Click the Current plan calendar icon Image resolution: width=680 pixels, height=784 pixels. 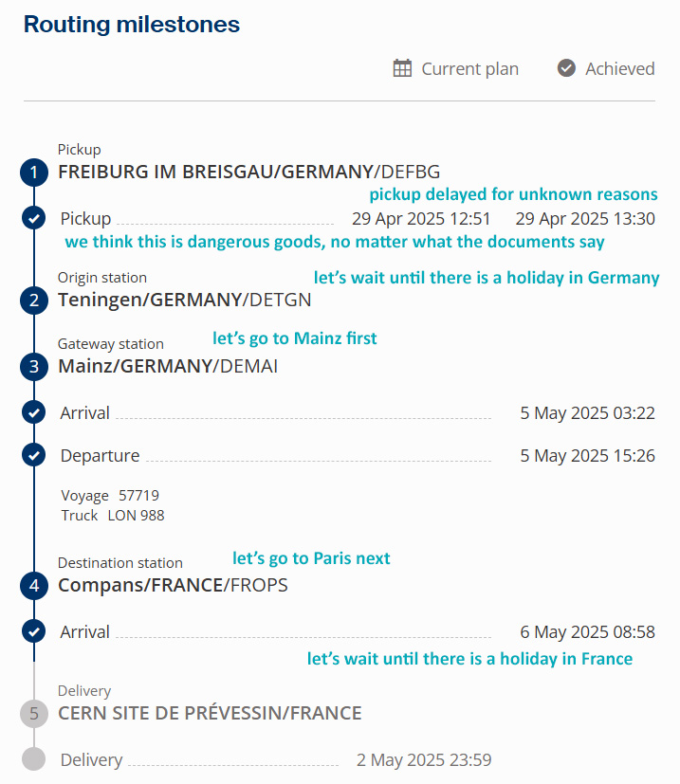402,68
